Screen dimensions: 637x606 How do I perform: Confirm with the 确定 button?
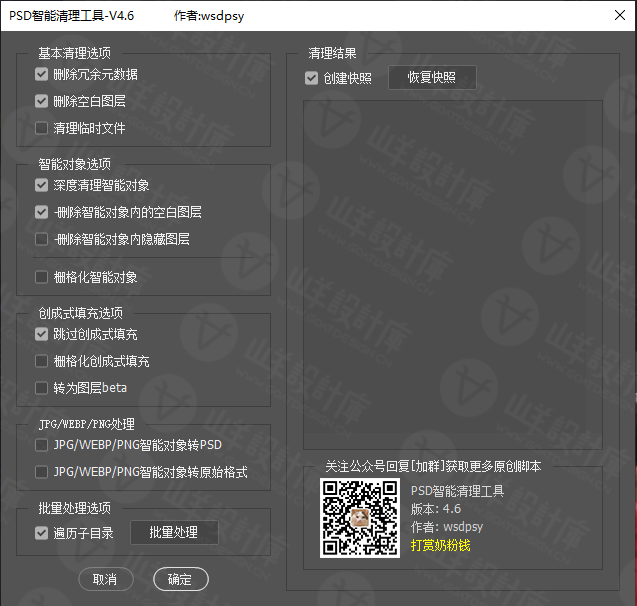(x=181, y=579)
